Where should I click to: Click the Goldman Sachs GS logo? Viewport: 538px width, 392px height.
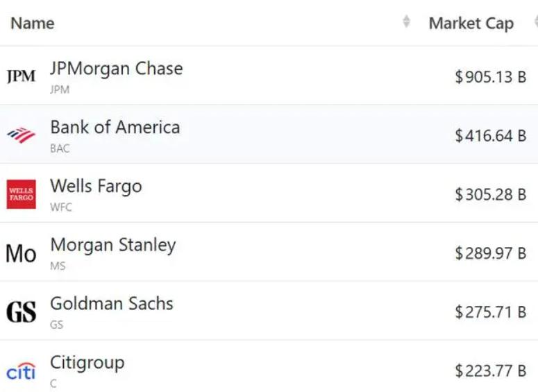point(21,312)
